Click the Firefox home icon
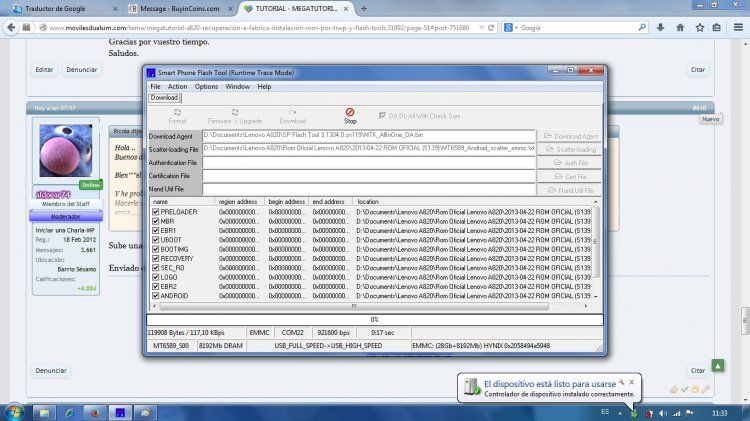The width and height of the screenshot is (750, 421). 680,28
